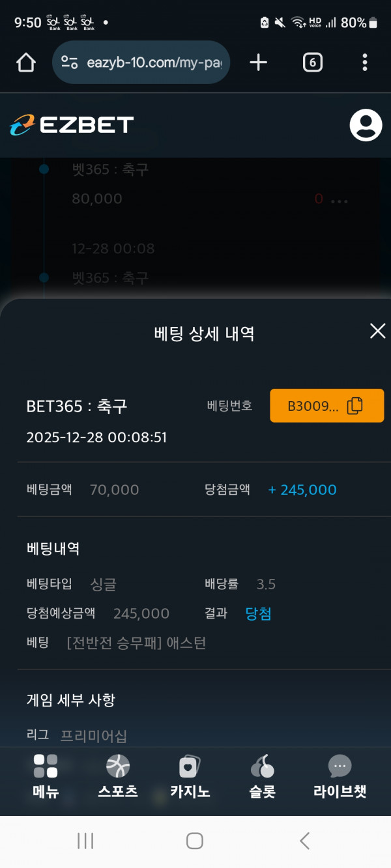
Task: Click the EZBET logo
Action: click(72, 125)
